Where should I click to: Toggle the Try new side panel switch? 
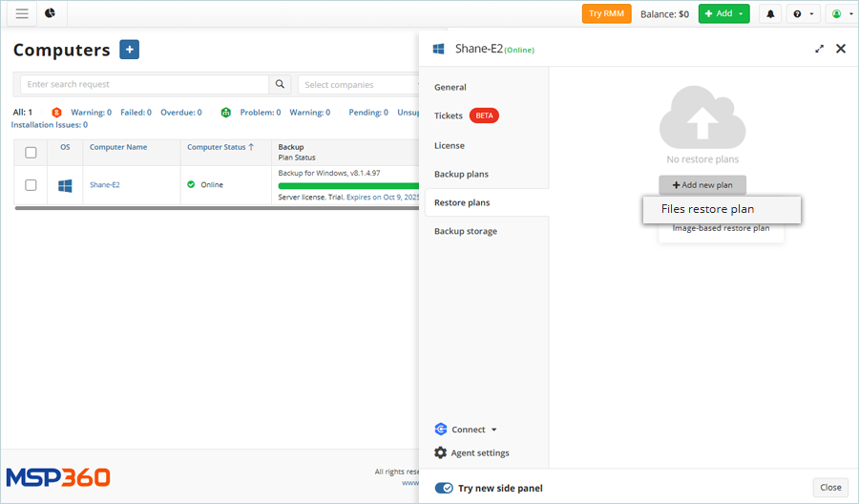tap(444, 488)
